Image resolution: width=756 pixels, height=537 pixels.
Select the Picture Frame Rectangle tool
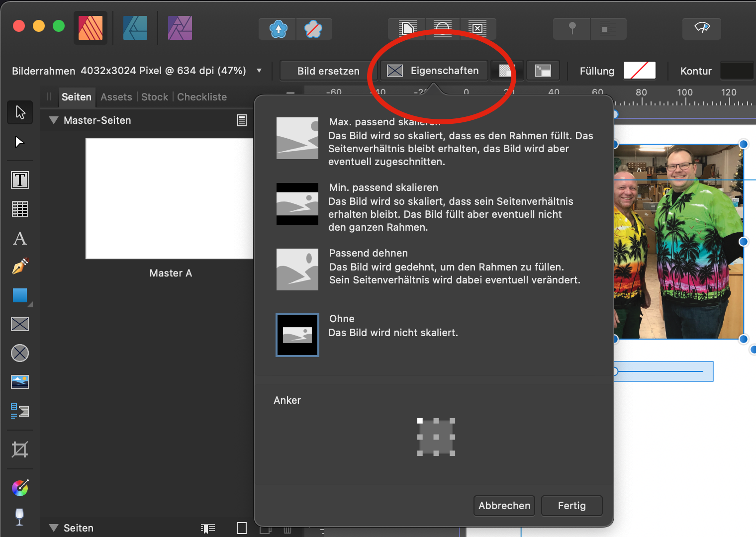(x=20, y=324)
